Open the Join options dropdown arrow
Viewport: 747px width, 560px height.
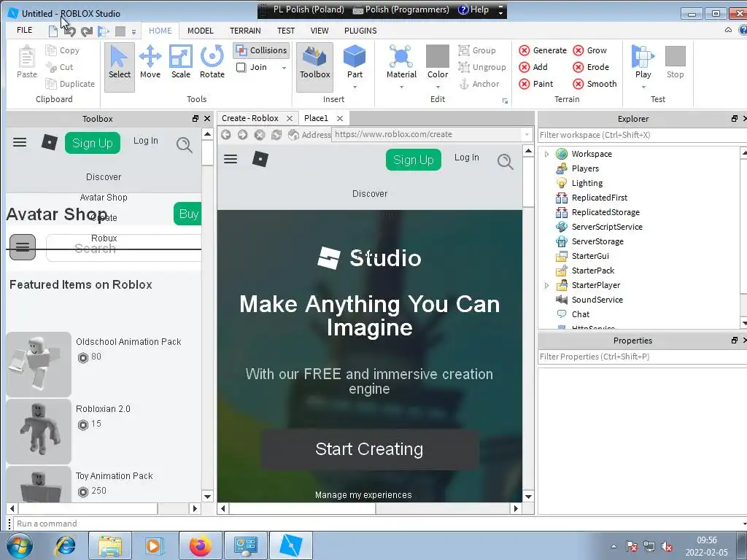[284, 68]
